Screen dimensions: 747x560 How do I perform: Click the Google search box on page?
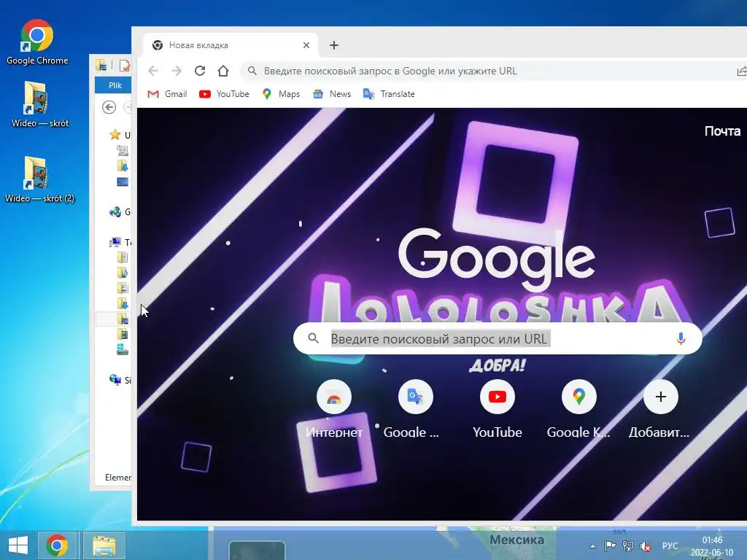coord(498,338)
